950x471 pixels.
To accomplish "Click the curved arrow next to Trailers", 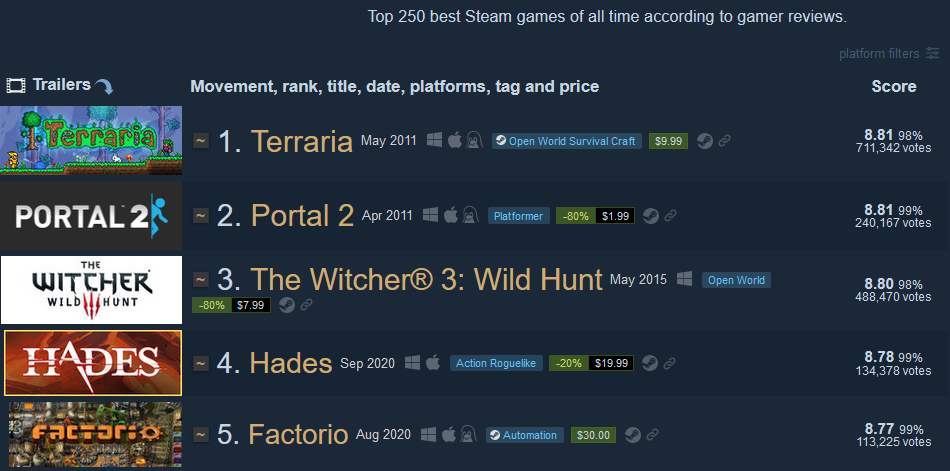I will pos(104,87).
